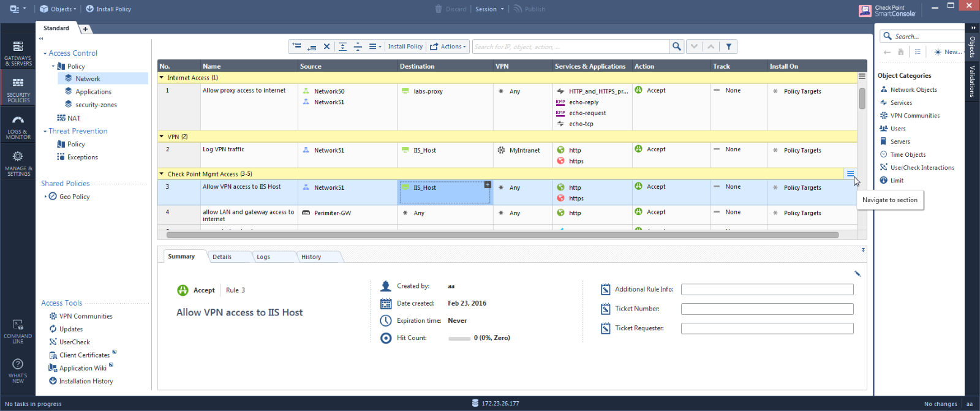Viewport: 980px width, 411px height.
Task: Go to previous search result arrow
Action: point(710,47)
